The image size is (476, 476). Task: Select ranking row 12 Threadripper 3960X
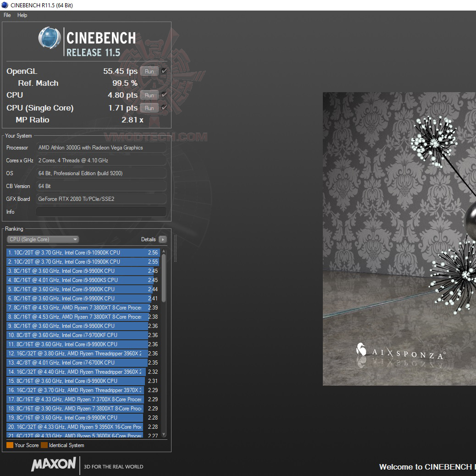(x=83, y=354)
